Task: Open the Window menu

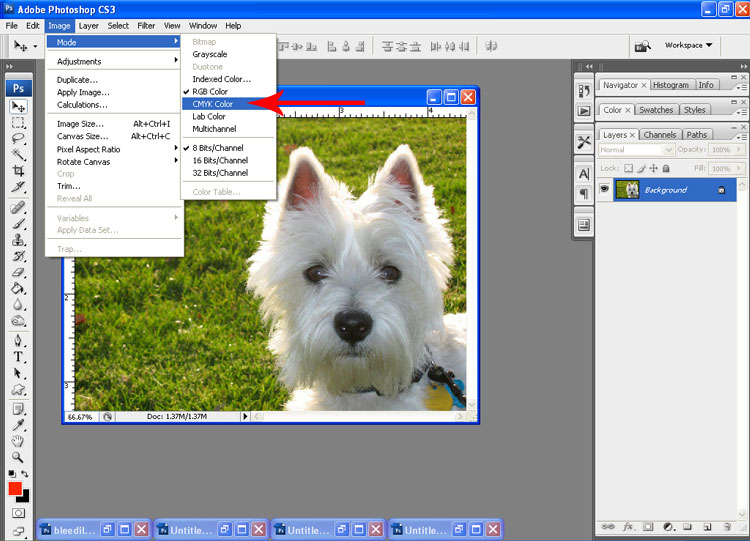Action: (x=203, y=26)
